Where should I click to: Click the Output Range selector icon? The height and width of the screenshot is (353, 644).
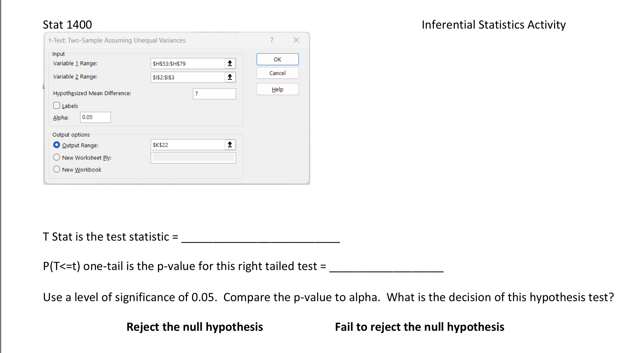(x=230, y=144)
